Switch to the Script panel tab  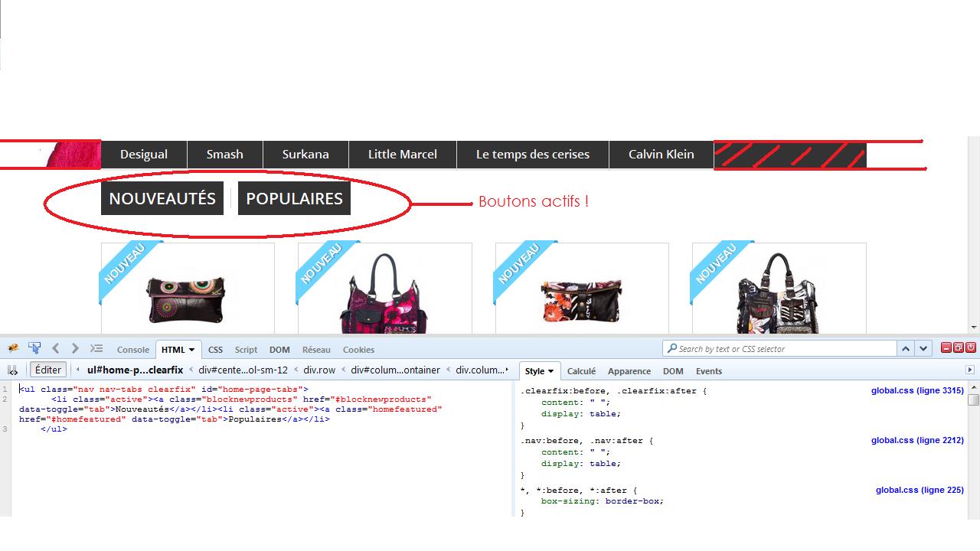point(246,350)
